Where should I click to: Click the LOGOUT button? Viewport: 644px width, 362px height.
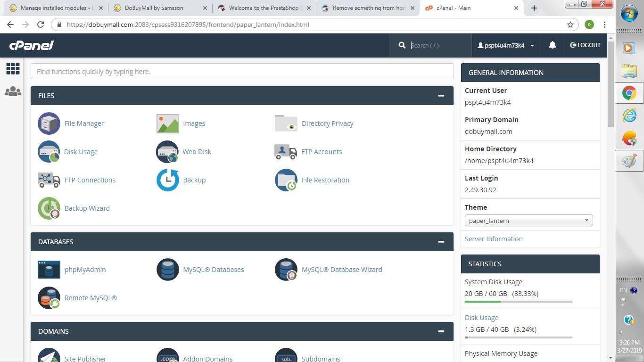click(586, 45)
